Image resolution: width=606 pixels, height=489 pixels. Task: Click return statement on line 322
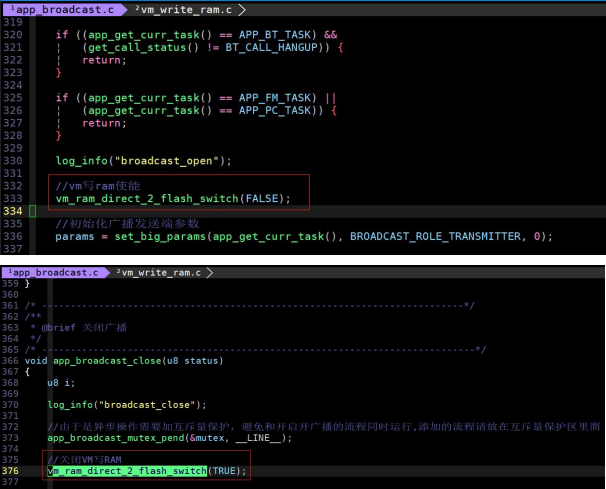104,60
